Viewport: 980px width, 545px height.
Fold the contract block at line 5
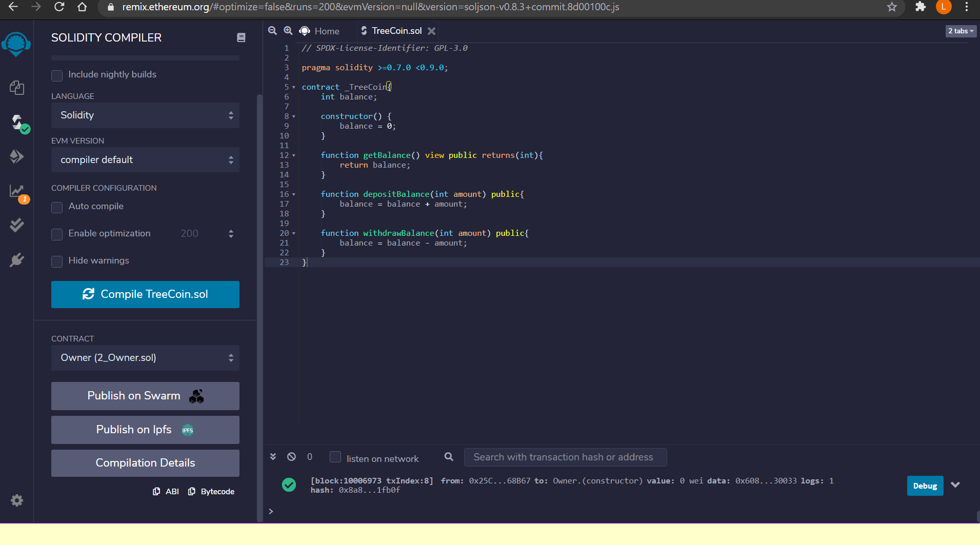coord(294,87)
